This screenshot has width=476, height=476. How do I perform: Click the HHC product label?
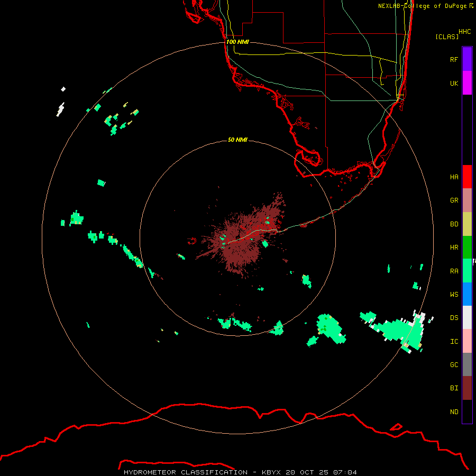(464, 32)
